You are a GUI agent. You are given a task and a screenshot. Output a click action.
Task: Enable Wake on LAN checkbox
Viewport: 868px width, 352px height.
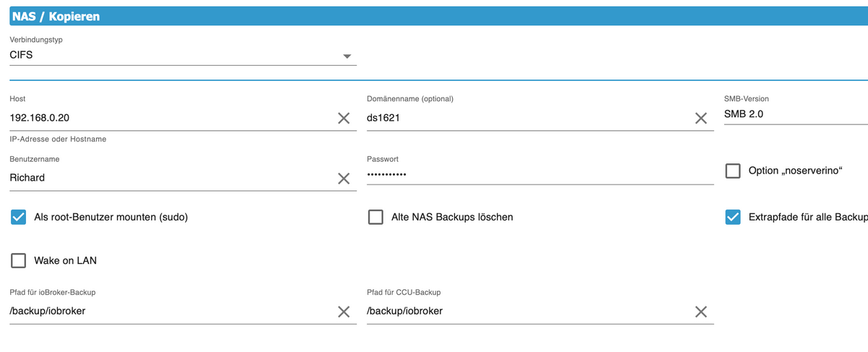tap(18, 260)
